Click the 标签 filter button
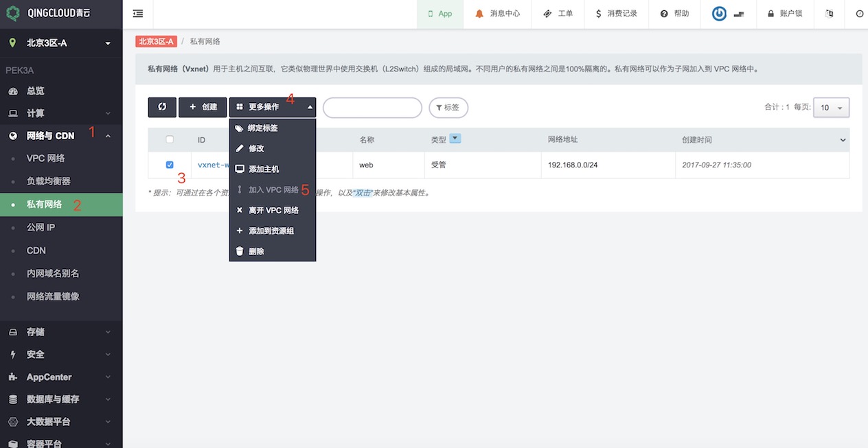 [x=448, y=108]
